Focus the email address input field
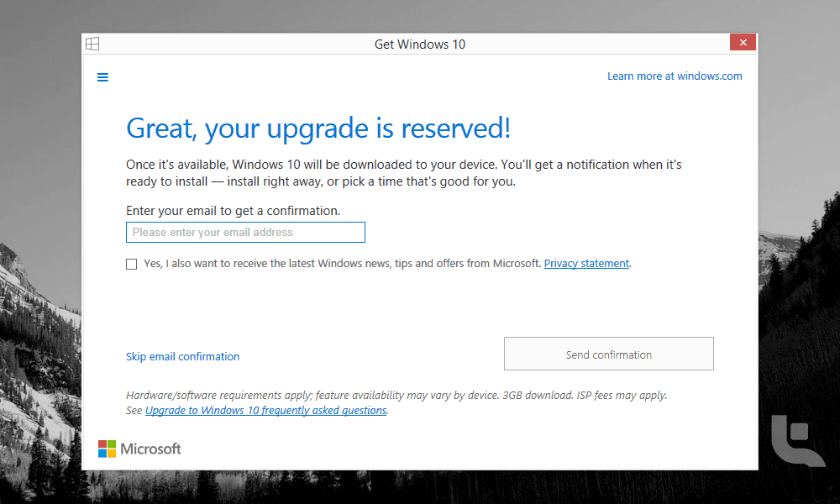 [245, 233]
